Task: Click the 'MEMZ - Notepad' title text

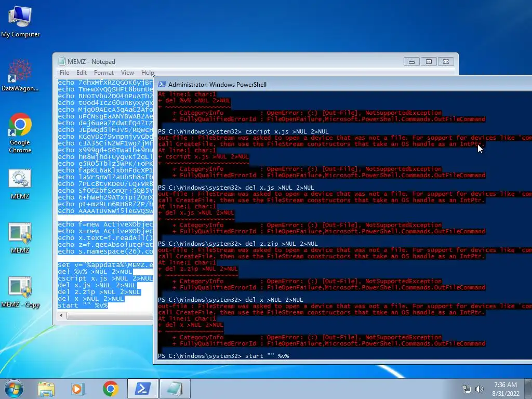Action: click(x=91, y=62)
